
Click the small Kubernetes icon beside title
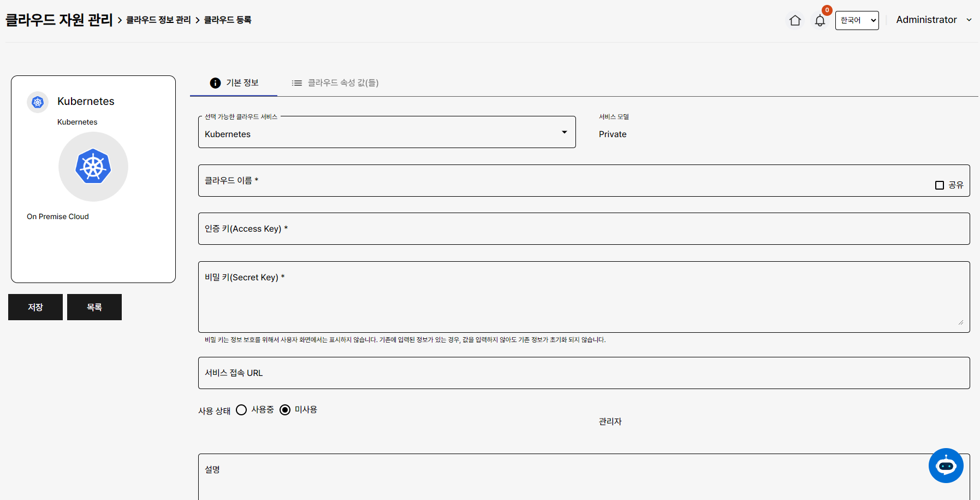click(38, 102)
